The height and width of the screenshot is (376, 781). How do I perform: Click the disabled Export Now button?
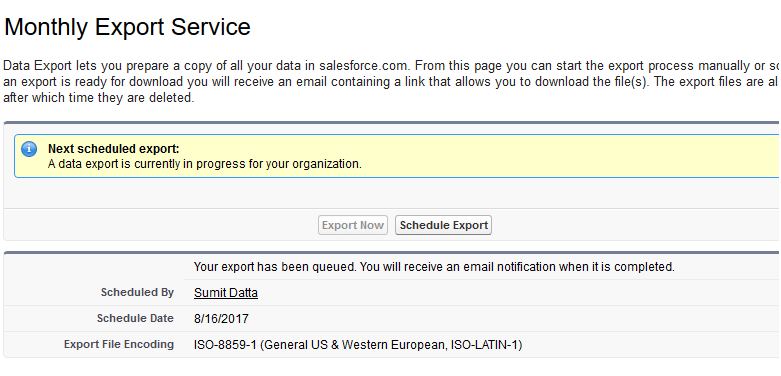click(x=353, y=225)
